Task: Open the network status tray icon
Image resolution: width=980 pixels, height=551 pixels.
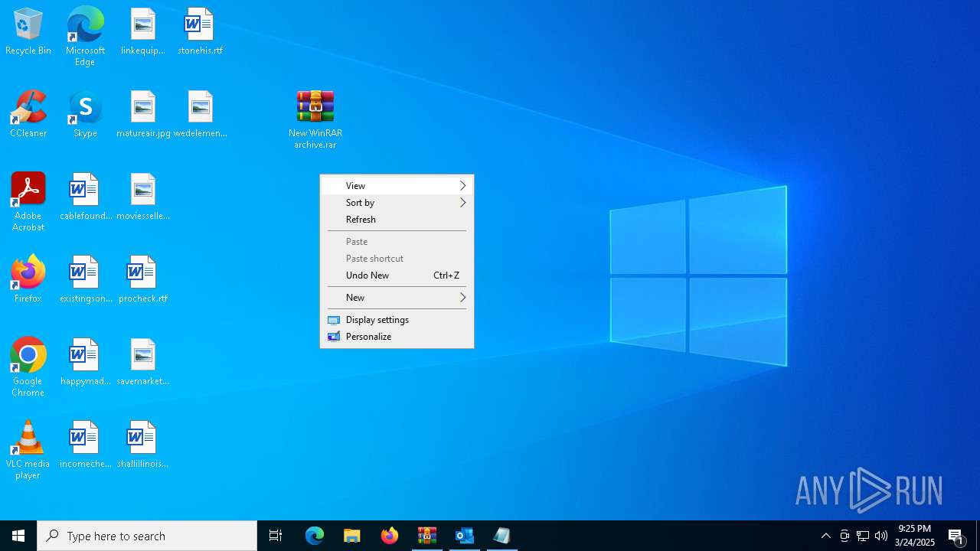Action: tap(863, 536)
